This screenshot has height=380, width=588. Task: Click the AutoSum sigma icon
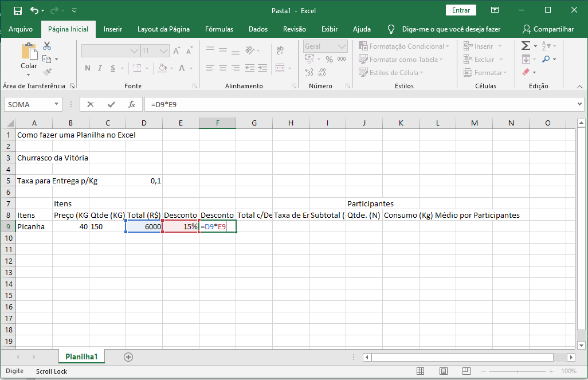coord(526,46)
